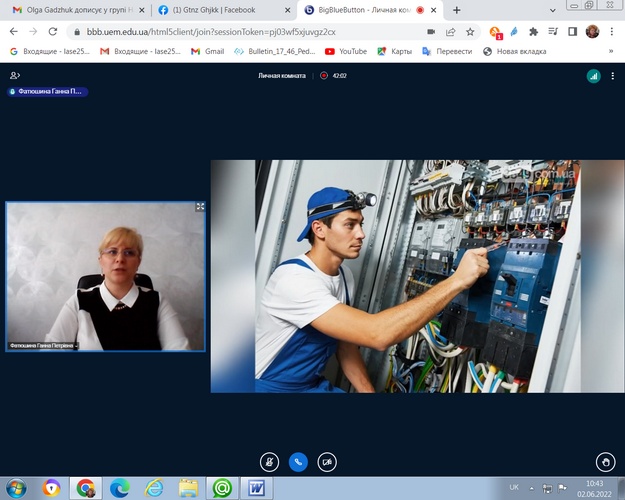The width and height of the screenshot is (625, 500).
Task: Unmute the microphone in the bottom toolbar
Action: point(267,462)
